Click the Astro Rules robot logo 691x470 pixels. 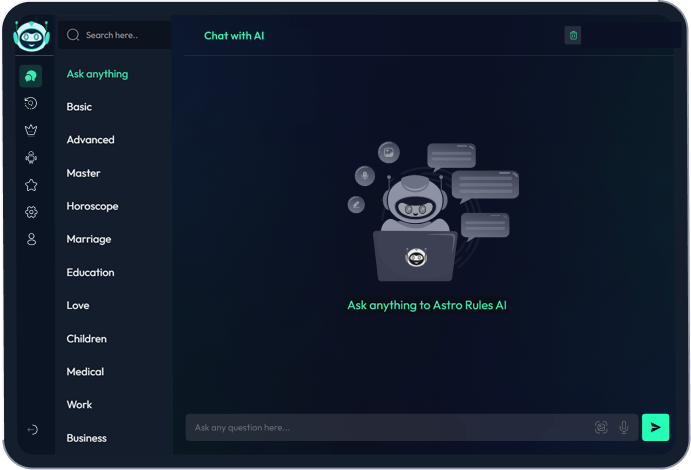pos(31,35)
